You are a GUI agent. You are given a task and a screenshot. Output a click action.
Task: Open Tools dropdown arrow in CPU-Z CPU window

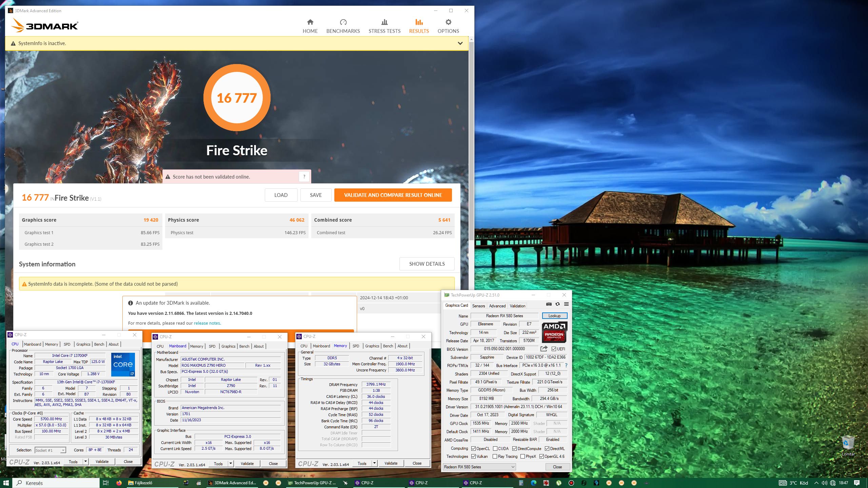coord(85,462)
